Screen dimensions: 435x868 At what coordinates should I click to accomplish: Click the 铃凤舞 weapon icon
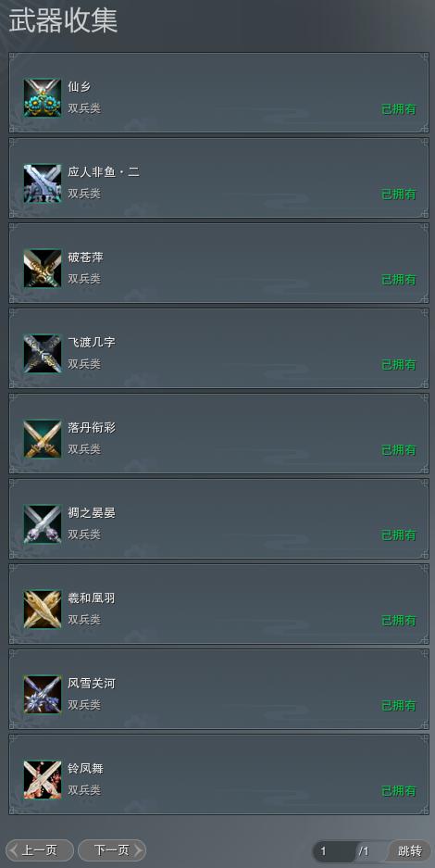tap(43, 780)
